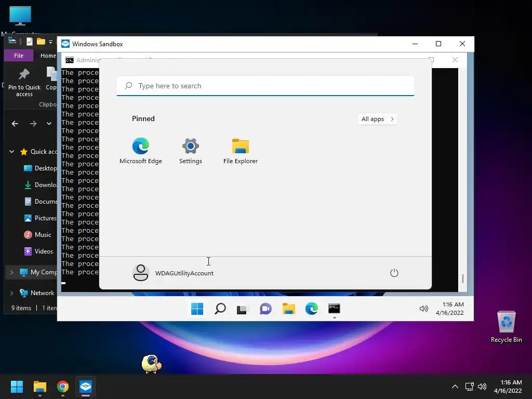Open host Start menu button
532x399 pixels.
tap(17, 387)
